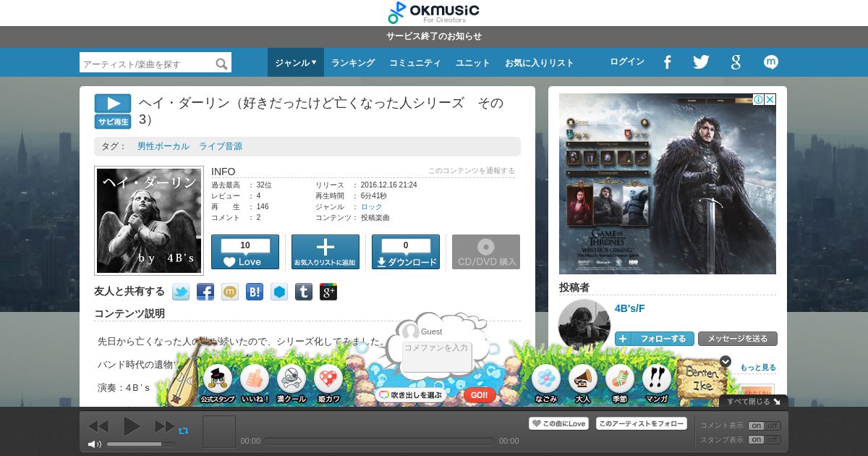Click the search magnifier icon

coord(222,64)
